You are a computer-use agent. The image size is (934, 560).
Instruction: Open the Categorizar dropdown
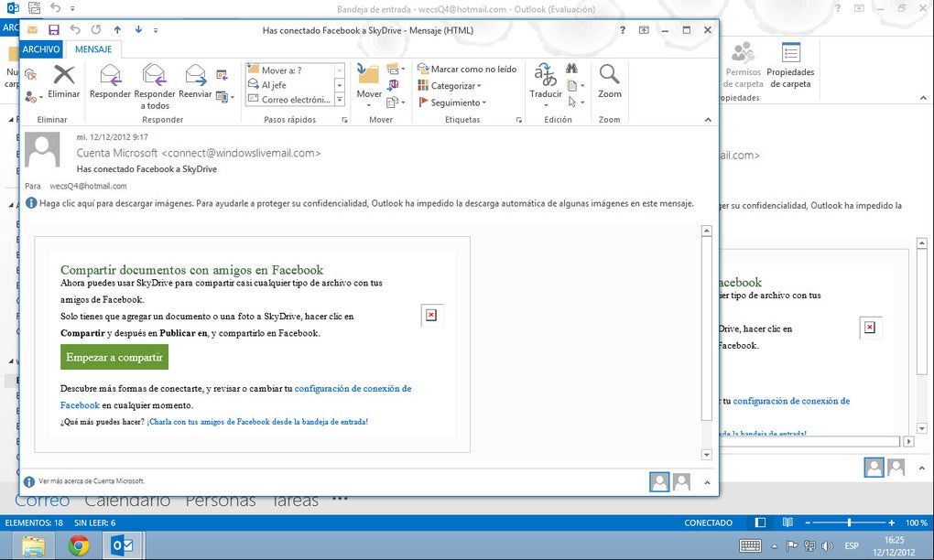click(x=450, y=86)
